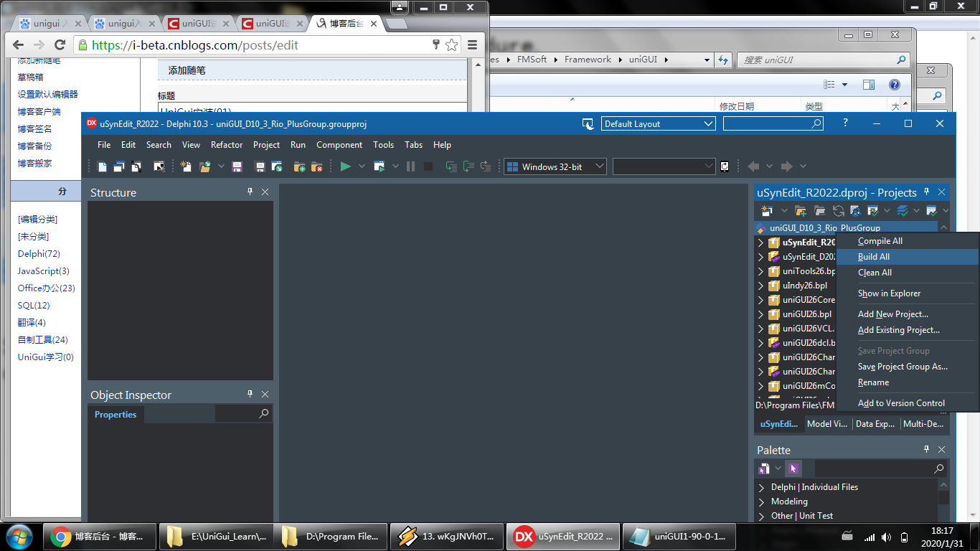
Task: Open the Refactor menu
Action: (x=227, y=144)
